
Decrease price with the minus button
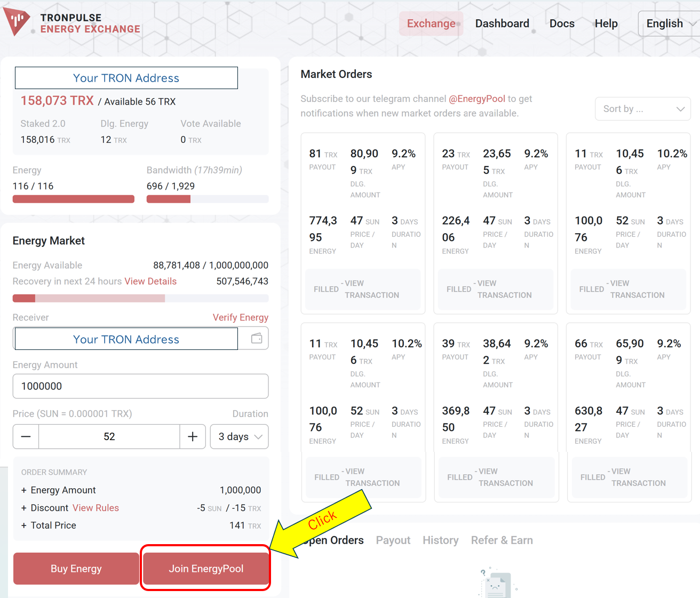26,436
